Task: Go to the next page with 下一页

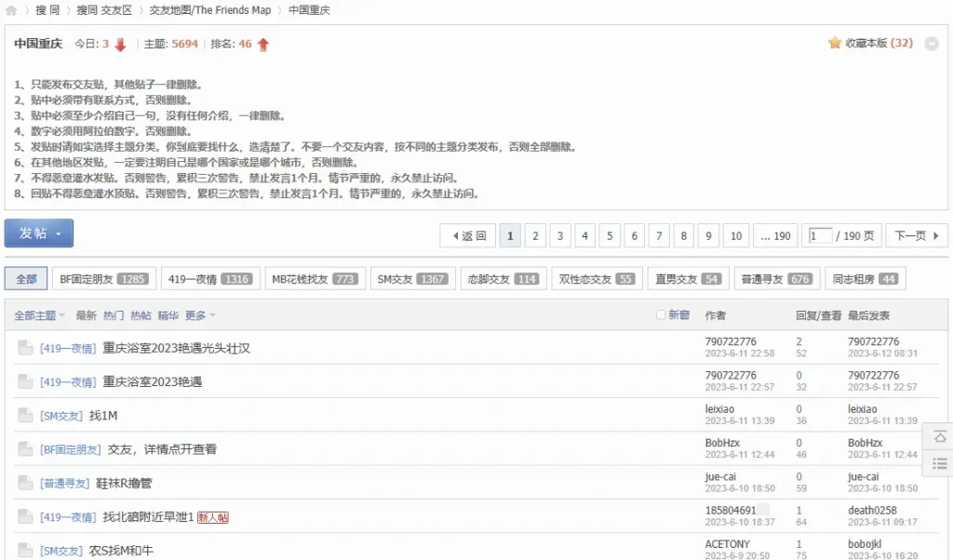Action: point(917,236)
